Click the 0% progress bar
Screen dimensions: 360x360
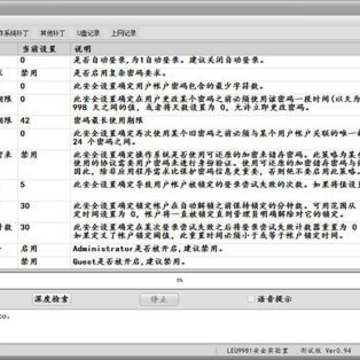coord(180,280)
